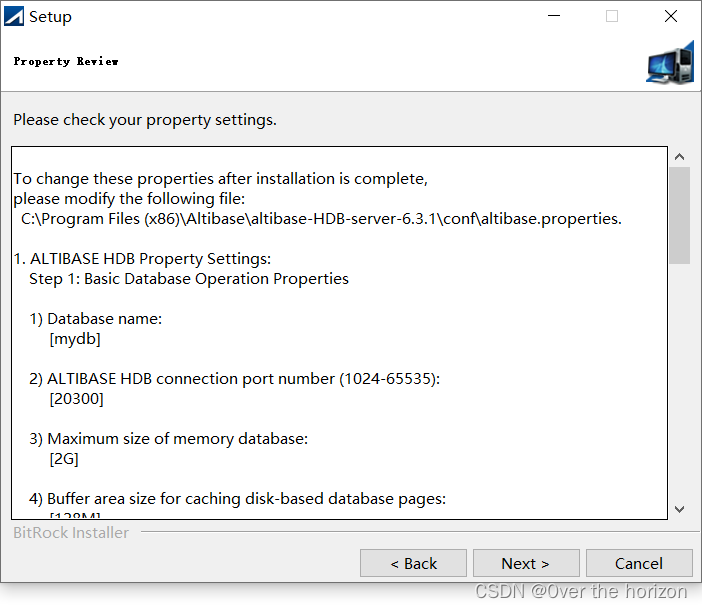The height and width of the screenshot is (608, 702).
Task: Click 'Maximum size of memory database:' line
Action: (169, 439)
